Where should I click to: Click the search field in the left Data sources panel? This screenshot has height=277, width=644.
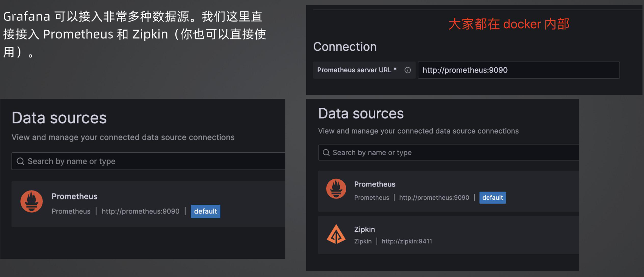point(149,161)
